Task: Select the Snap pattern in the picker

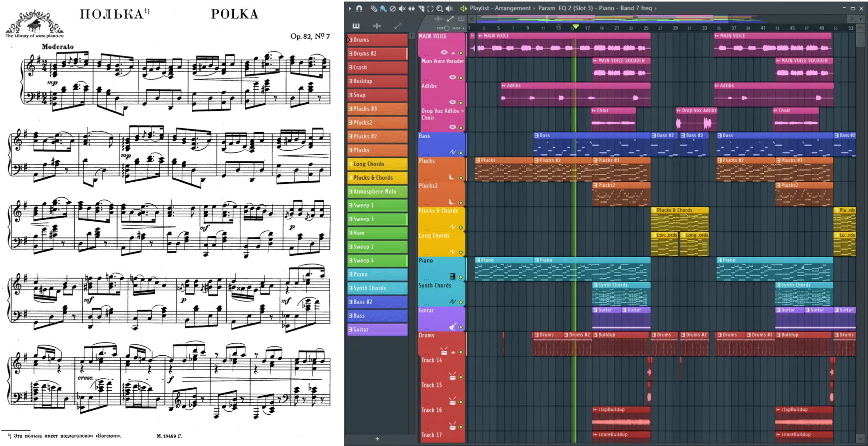Action: coord(377,95)
